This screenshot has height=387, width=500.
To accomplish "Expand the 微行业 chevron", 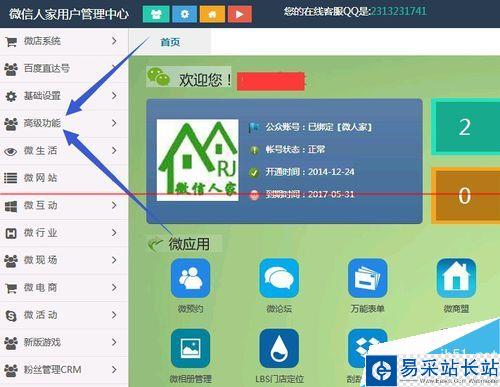I will [114, 233].
